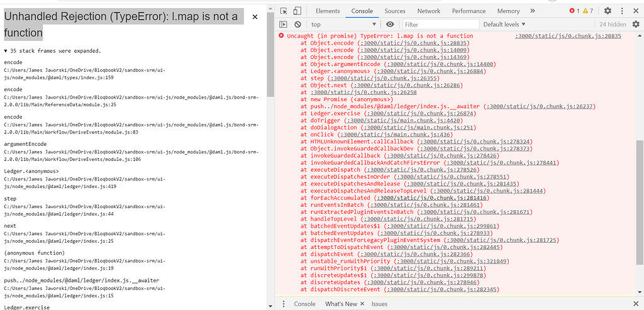Open the top context dropdown
The width and height of the screenshot is (644, 310).
tap(343, 25)
